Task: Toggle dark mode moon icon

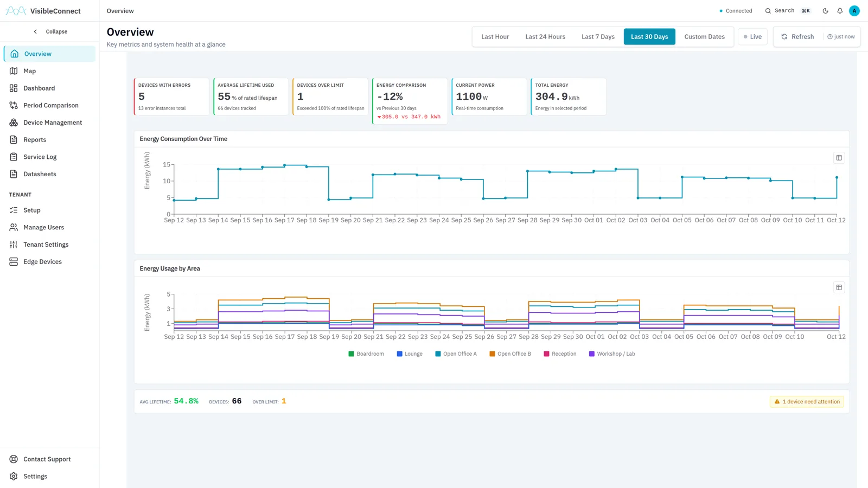Action: tap(825, 11)
